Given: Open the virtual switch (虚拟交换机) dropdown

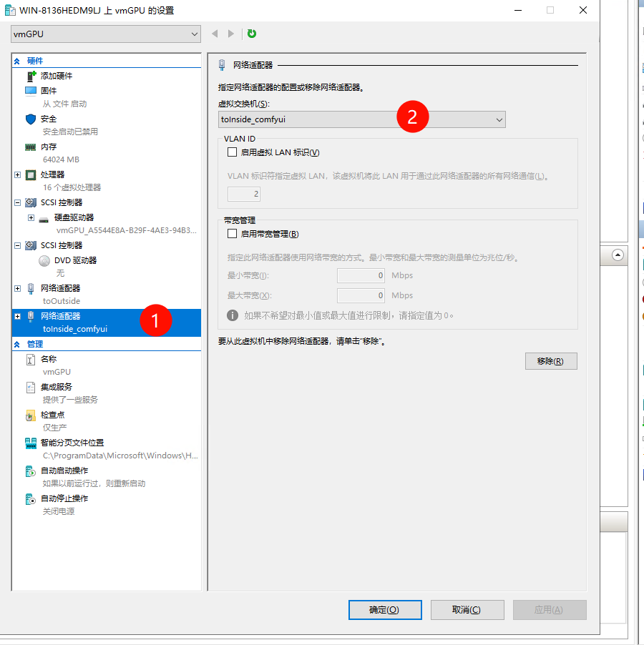Looking at the screenshot, I should click(x=361, y=120).
